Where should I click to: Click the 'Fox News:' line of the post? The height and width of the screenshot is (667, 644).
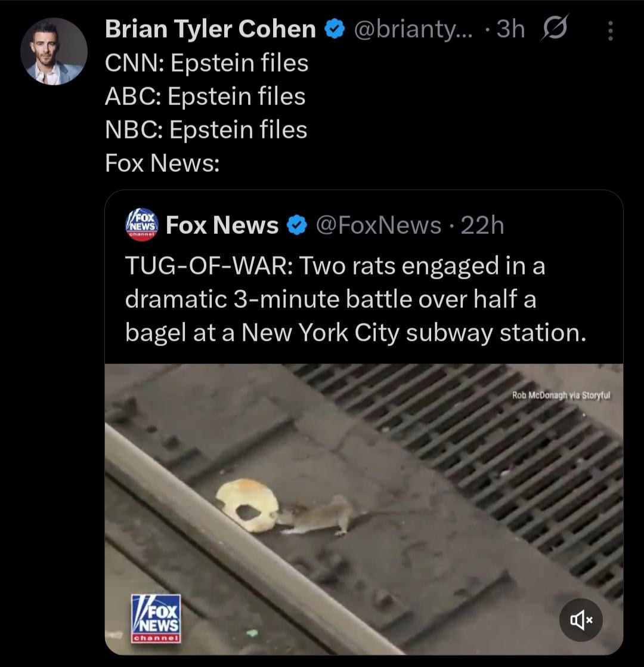tap(162, 163)
